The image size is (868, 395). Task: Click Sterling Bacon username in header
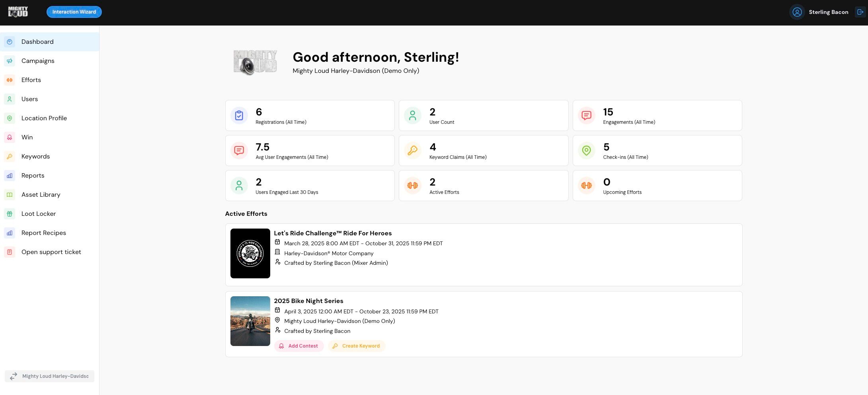click(x=829, y=12)
